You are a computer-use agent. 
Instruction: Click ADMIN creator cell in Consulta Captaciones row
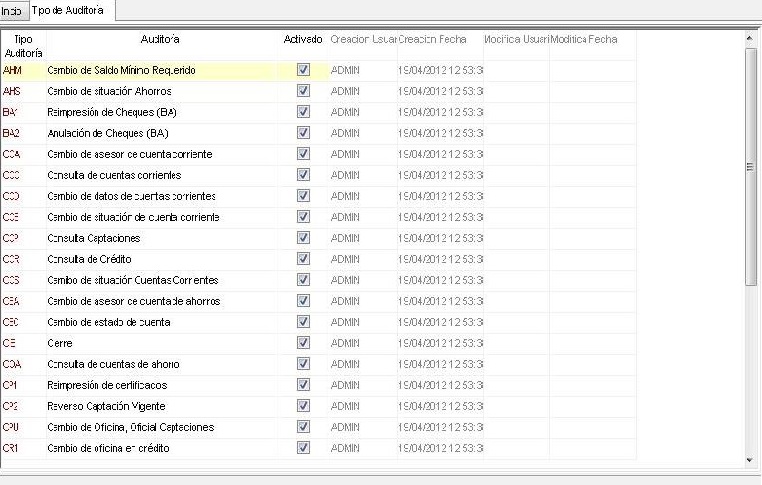pos(363,238)
